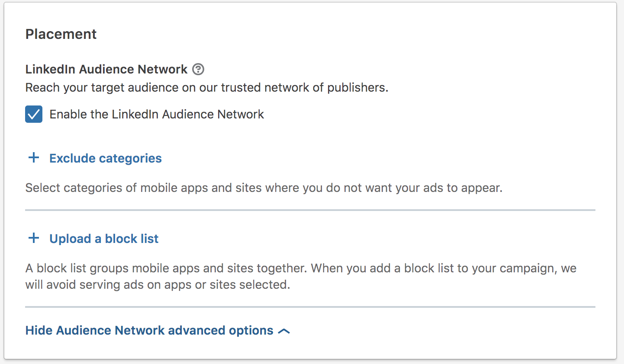The width and height of the screenshot is (624, 364).
Task: Click the 'LinkedIn Audience Network' subheading text
Action: [106, 69]
